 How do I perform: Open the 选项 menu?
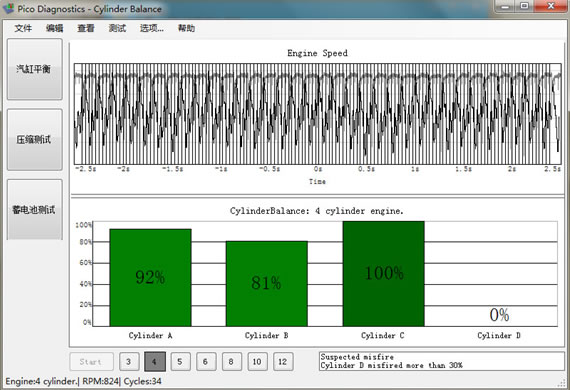tap(152, 28)
